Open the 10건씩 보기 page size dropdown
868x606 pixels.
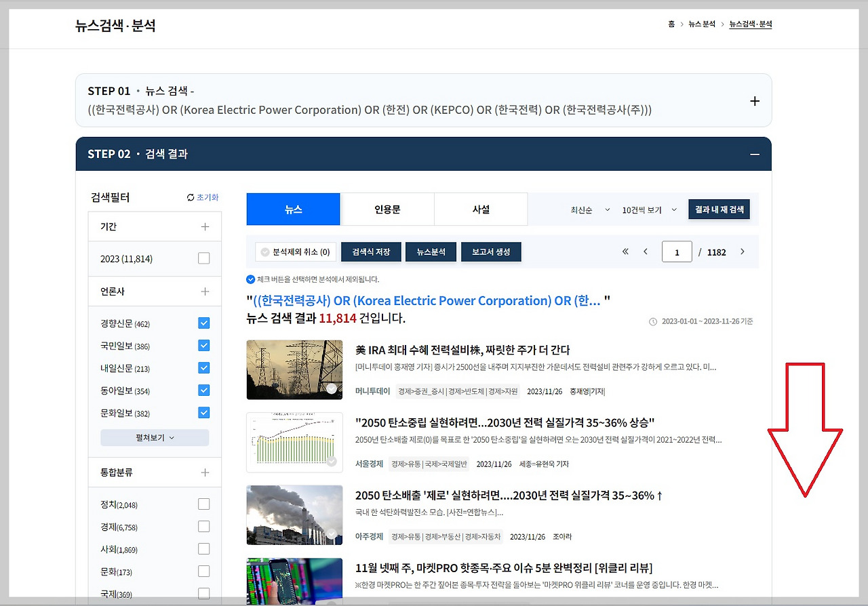tap(650, 210)
